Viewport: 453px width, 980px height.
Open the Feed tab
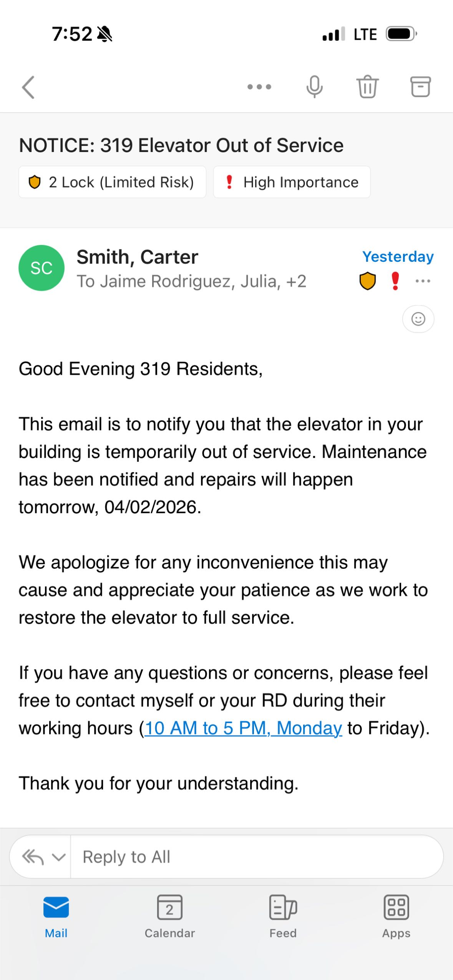point(283,916)
